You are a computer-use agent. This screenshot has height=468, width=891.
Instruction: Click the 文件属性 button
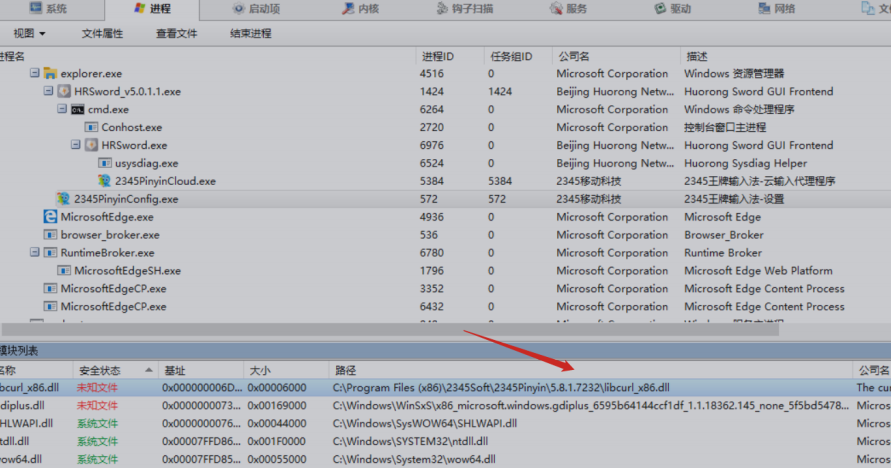(x=102, y=34)
